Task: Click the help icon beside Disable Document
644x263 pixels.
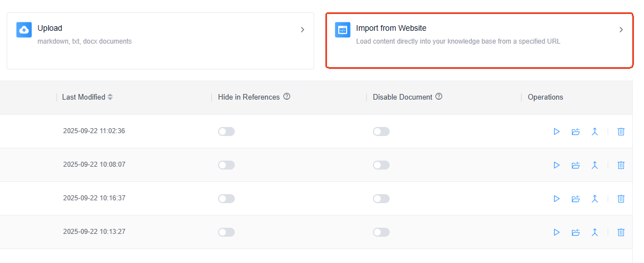Action: (439, 97)
